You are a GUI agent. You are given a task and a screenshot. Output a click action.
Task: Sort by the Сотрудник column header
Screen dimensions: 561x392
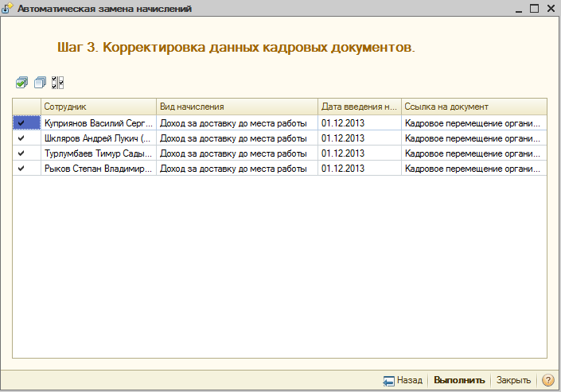(98, 107)
